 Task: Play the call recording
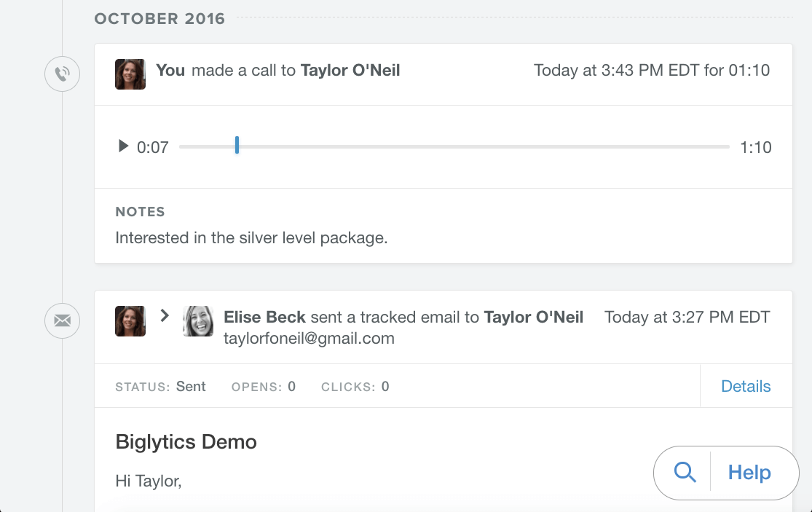pos(123,146)
